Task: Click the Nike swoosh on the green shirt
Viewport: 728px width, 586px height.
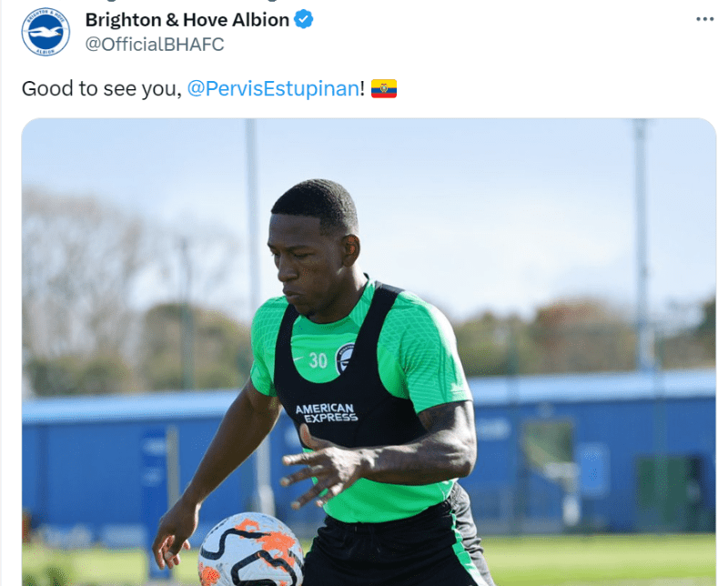Action: click(298, 359)
